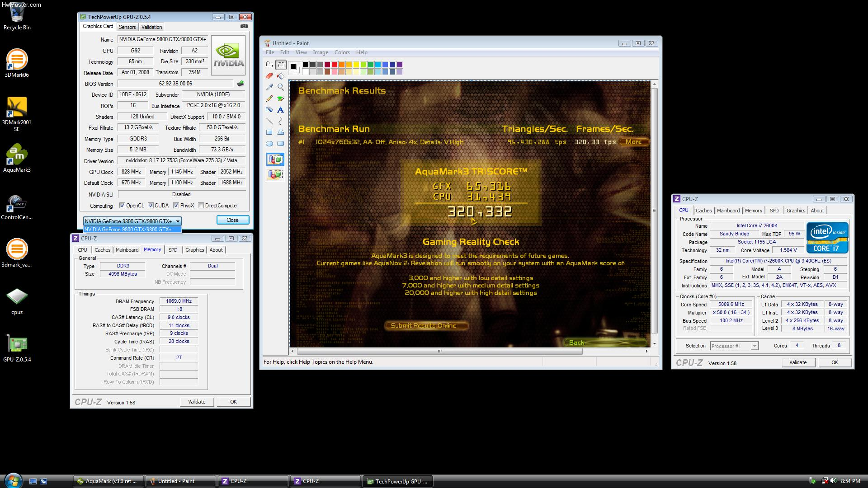Choose the opaque selection option in Paint
Screen dimensions: 868x488
(x=275, y=160)
